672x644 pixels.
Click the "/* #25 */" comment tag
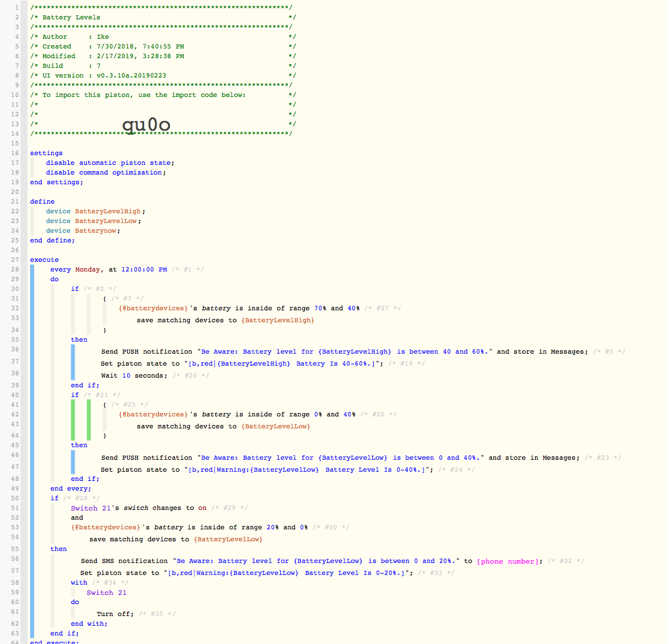(x=130, y=405)
